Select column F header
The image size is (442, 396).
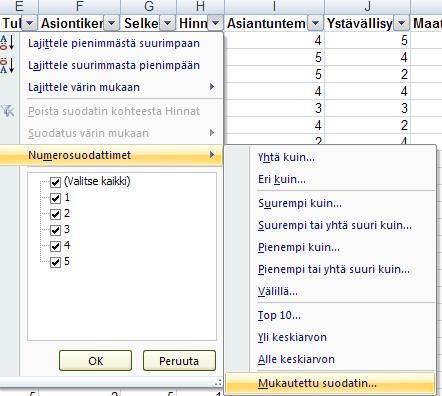(x=79, y=7)
